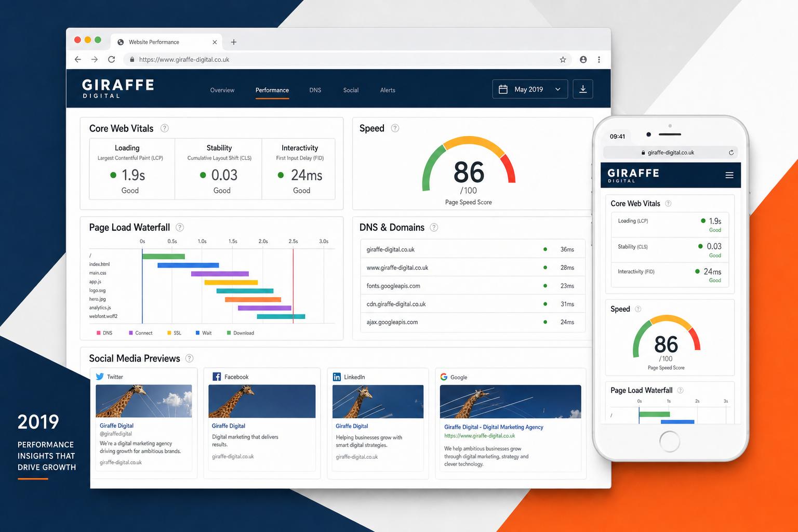Click the Twitter preview giraffe image
The width and height of the screenshot is (798, 532).
(144, 401)
